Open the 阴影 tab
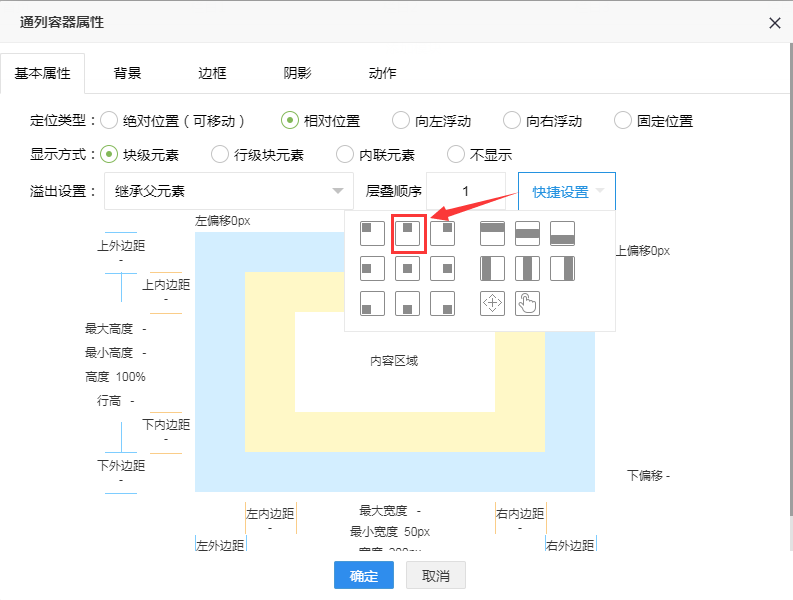Viewport: 793px width, 600px height. [x=297, y=73]
